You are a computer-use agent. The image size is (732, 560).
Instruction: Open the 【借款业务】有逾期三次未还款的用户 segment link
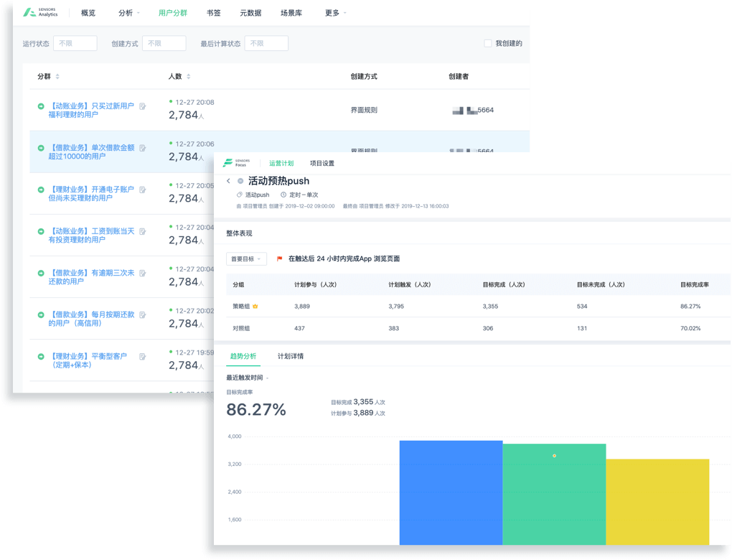(92, 277)
